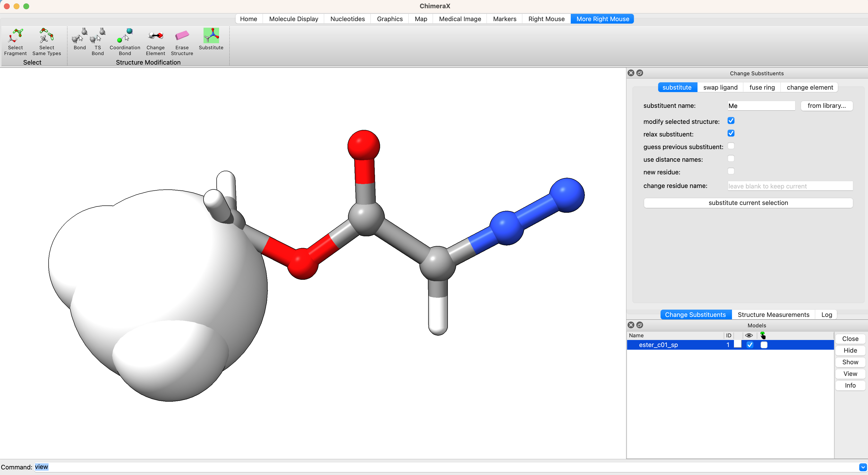Click the Show button in Models

(850, 362)
